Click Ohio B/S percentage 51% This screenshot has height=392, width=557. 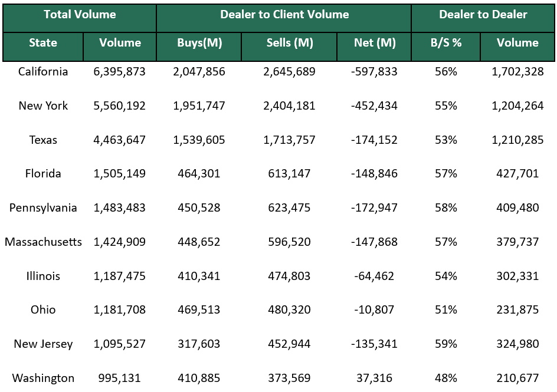[x=445, y=310]
